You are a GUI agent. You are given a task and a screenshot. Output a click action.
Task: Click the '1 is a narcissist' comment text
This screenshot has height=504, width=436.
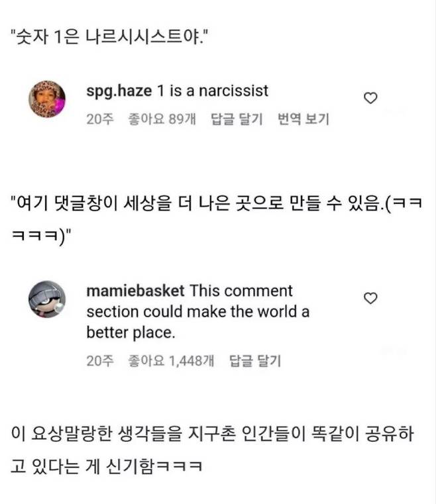tap(213, 91)
